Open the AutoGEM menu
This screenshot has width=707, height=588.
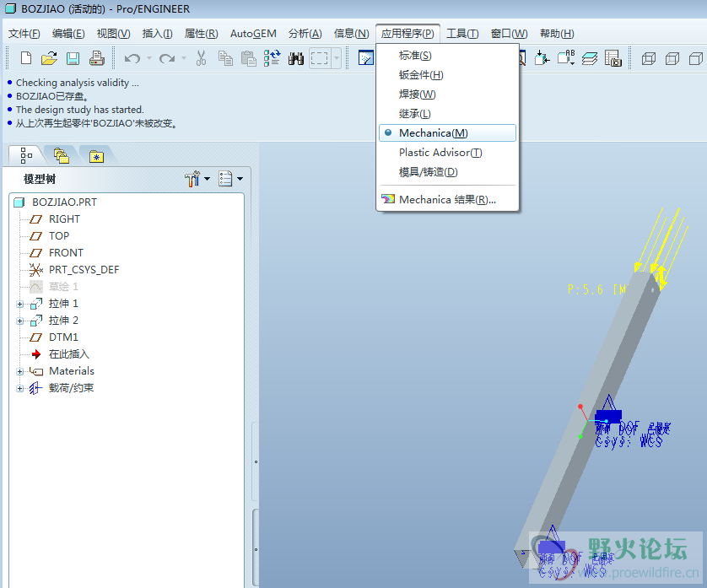(253, 34)
